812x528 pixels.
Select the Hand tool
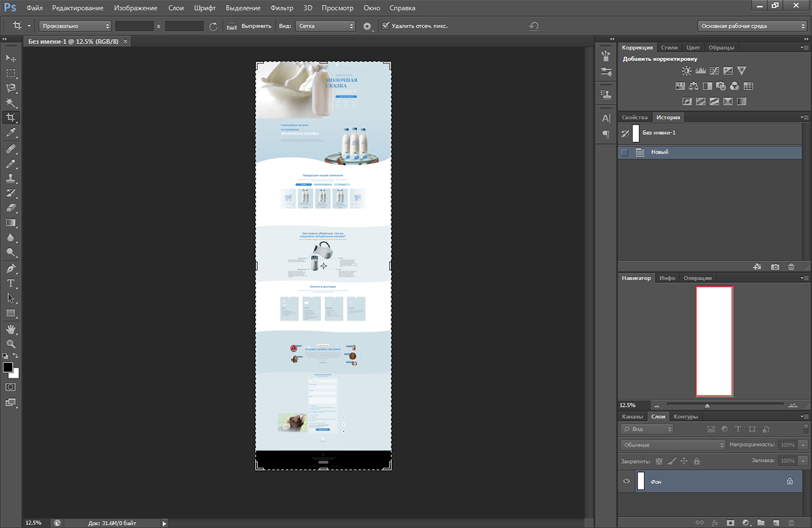[x=11, y=329]
